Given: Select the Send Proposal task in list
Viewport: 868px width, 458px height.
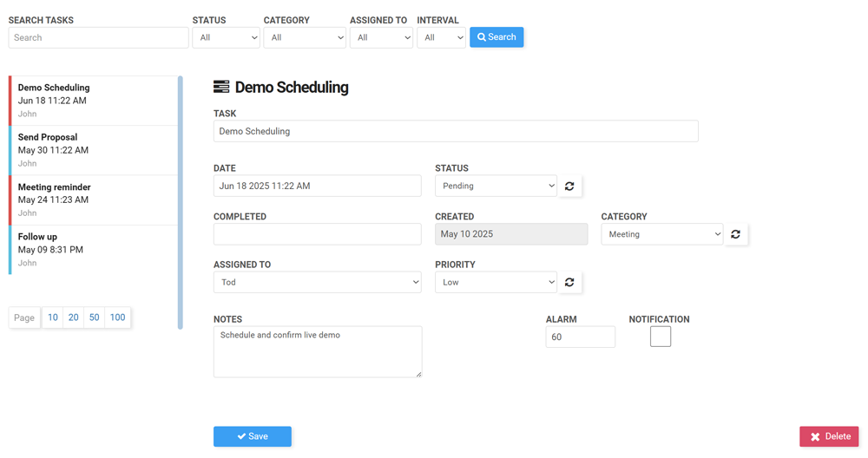Looking at the screenshot, I should click(93, 150).
